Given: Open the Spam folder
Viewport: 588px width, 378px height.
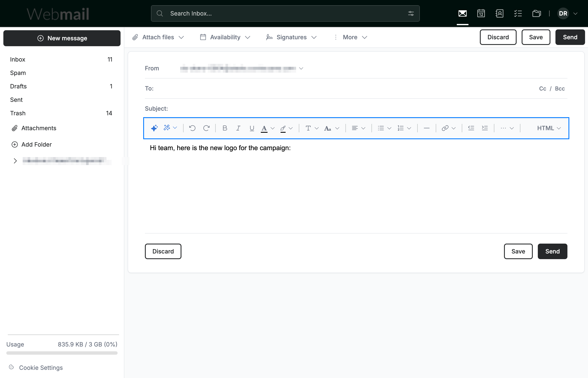Looking at the screenshot, I should [x=61, y=73].
